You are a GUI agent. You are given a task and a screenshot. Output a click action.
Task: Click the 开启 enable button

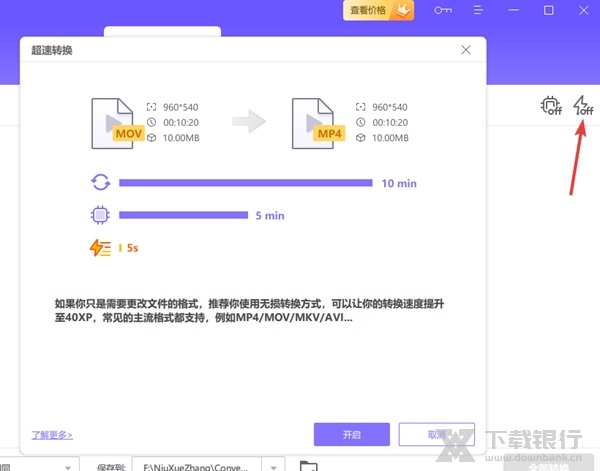[x=352, y=434]
